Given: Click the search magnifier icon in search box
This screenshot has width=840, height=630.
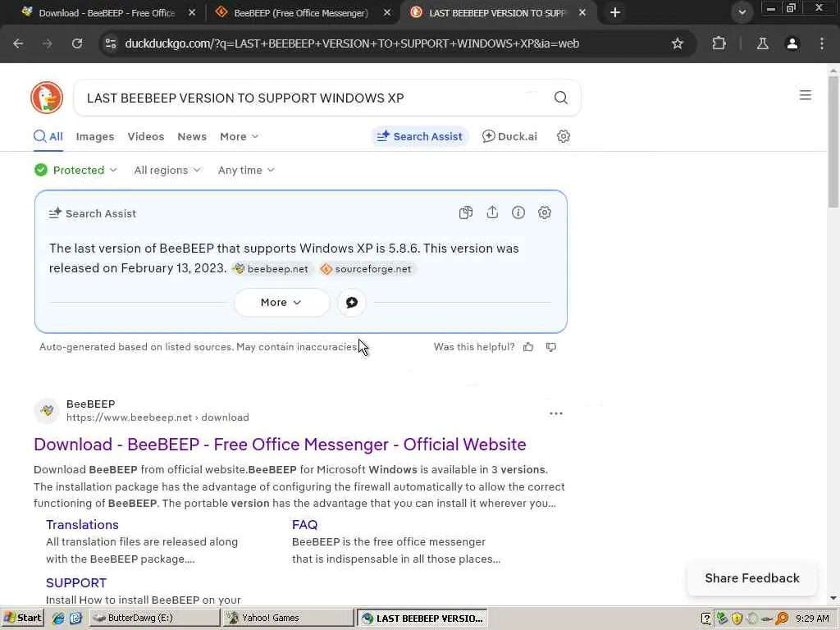Looking at the screenshot, I should click(x=561, y=98).
